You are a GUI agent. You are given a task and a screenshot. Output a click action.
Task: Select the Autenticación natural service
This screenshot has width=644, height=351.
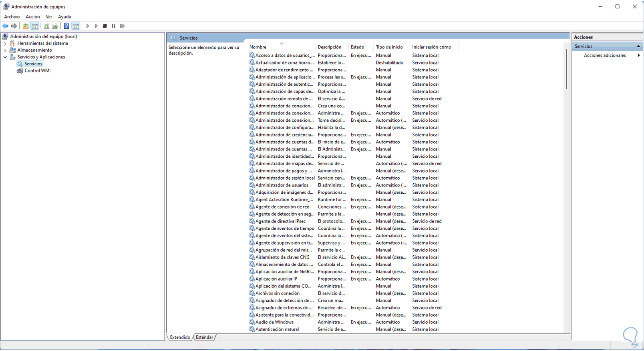[x=277, y=329]
